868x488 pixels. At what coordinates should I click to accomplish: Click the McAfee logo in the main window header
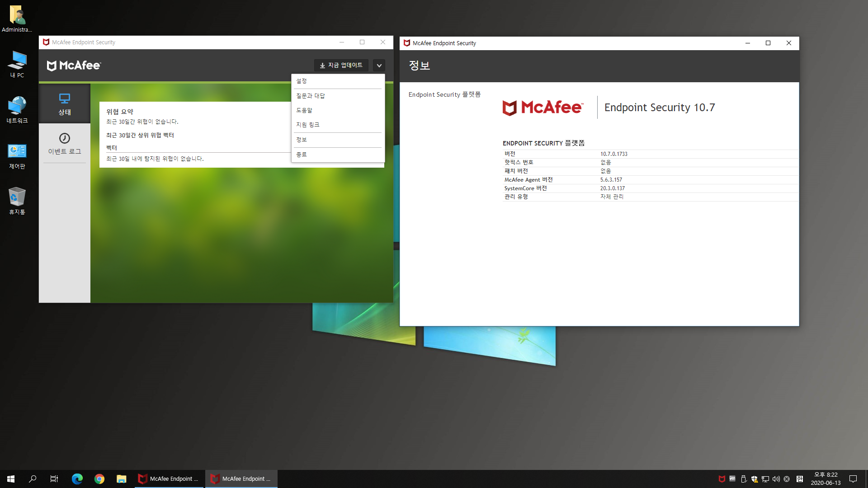(74, 66)
